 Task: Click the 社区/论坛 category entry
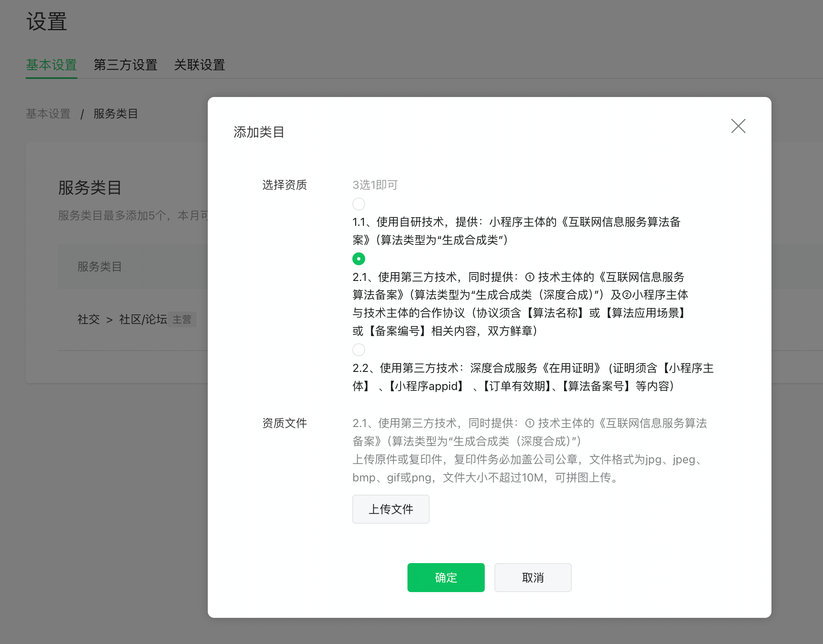(143, 320)
